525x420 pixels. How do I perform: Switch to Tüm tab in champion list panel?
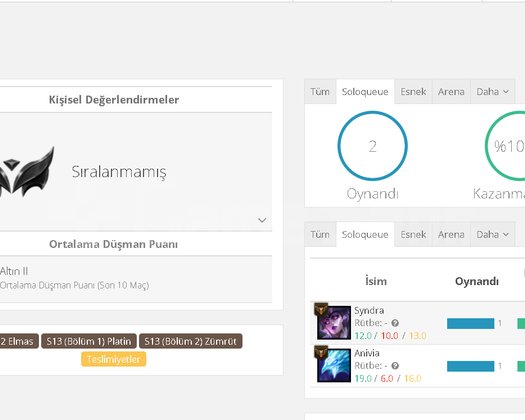(x=320, y=234)
